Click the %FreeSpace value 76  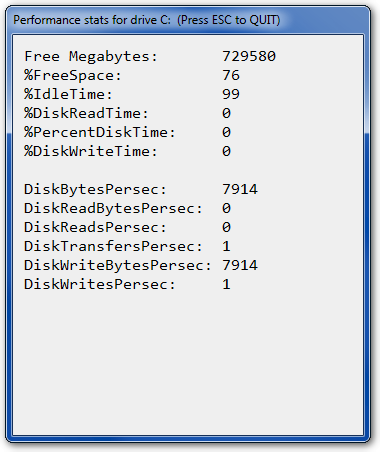(x=231, y=75)
